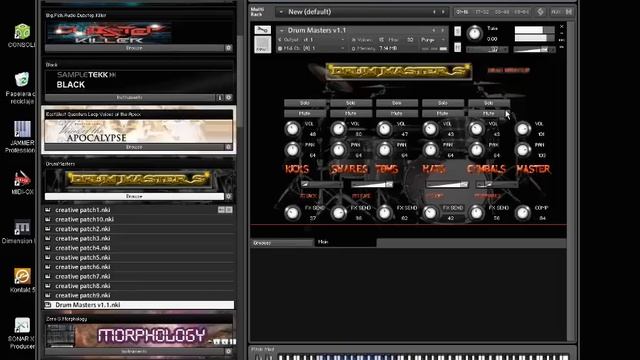Click Instruments button under Black library

(x=130, y=98)
